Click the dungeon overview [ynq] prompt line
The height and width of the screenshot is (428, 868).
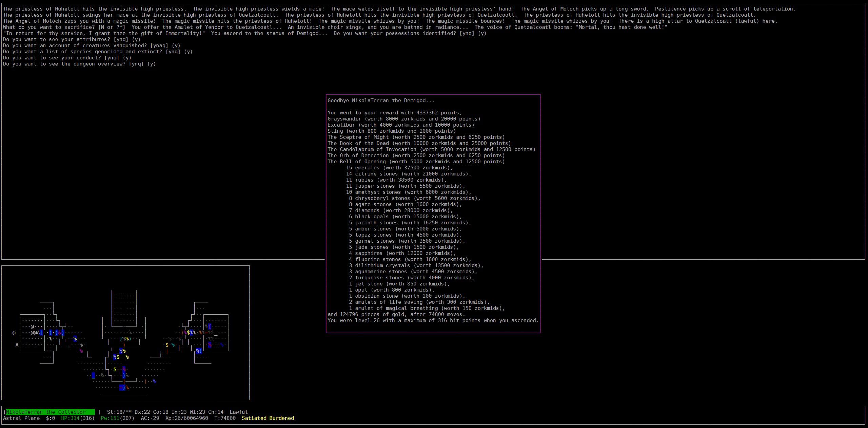click(79, 64)
